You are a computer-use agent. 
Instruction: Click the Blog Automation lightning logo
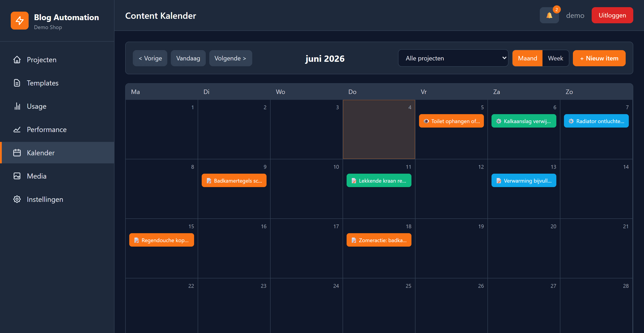[19, 21]
